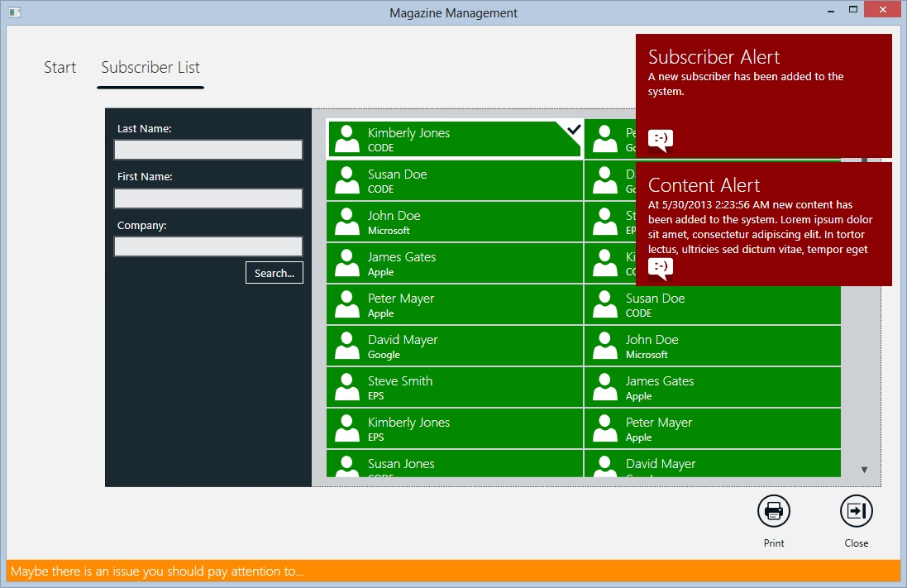Switch to the Start tab
The height and width of the screenshot is (588, 907).
pos(60,67)
